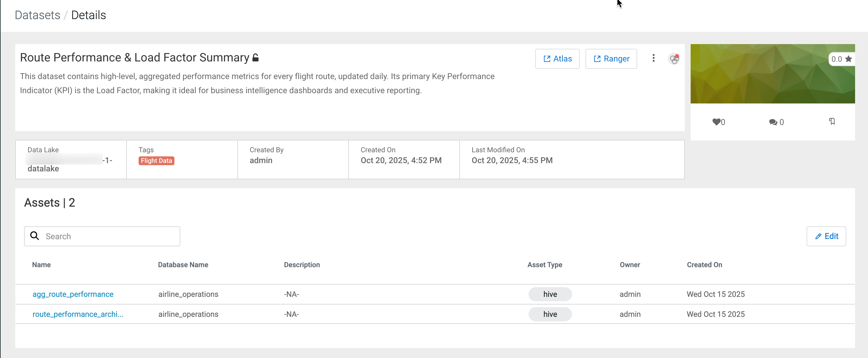Open agg_route_performance asset link
Screen dimensions: 868x358
73,294
